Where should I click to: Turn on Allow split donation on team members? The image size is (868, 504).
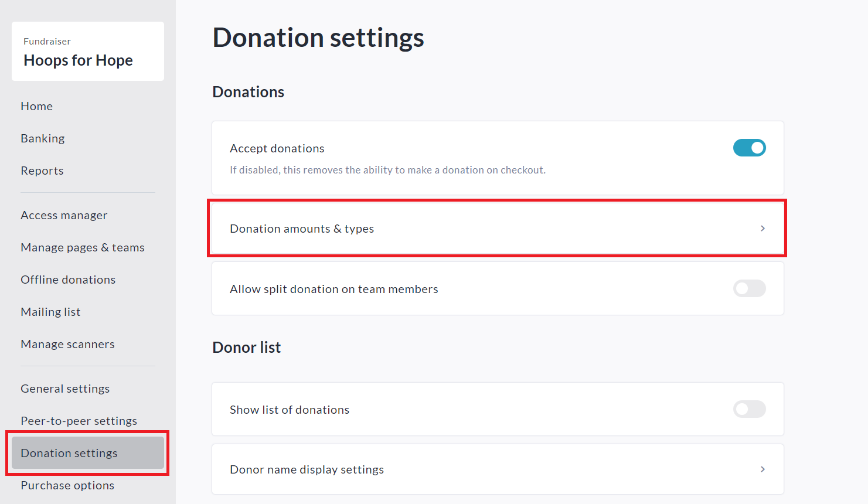click(750, 288)
